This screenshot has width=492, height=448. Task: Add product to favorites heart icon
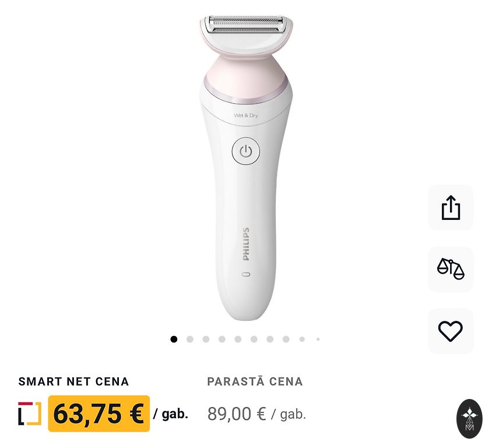point(451,331)
